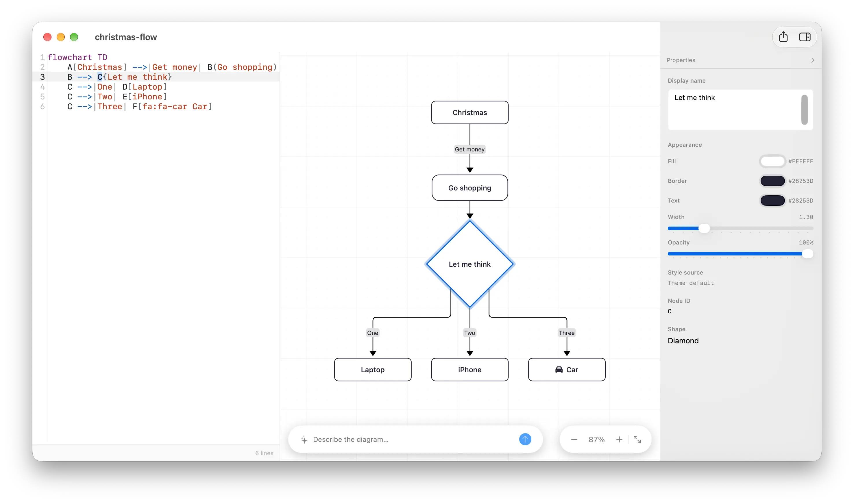The height and width of the screenshot is (504, 854).
Task: Click the #FFFFFF fill hex value
Action: [x=800, y=161]
